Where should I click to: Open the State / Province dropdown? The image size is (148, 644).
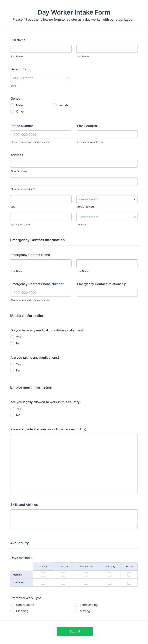coord(107,199)
